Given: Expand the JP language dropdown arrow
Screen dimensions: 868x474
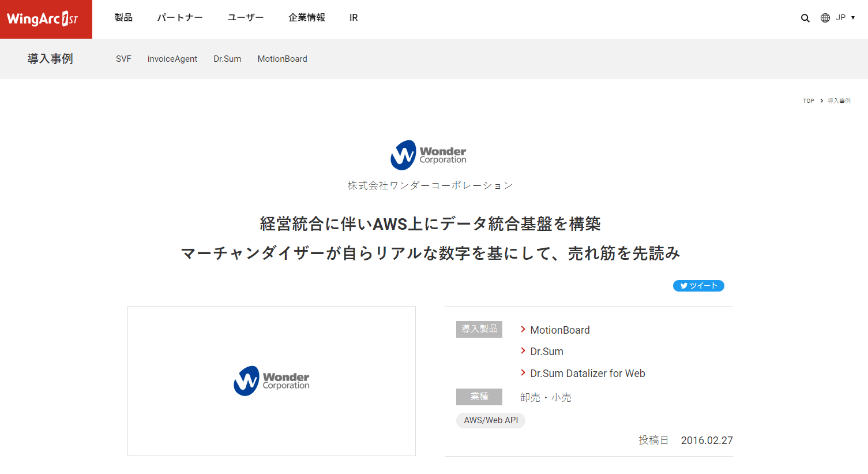Looking at the screenshot, I should [853, 18].
